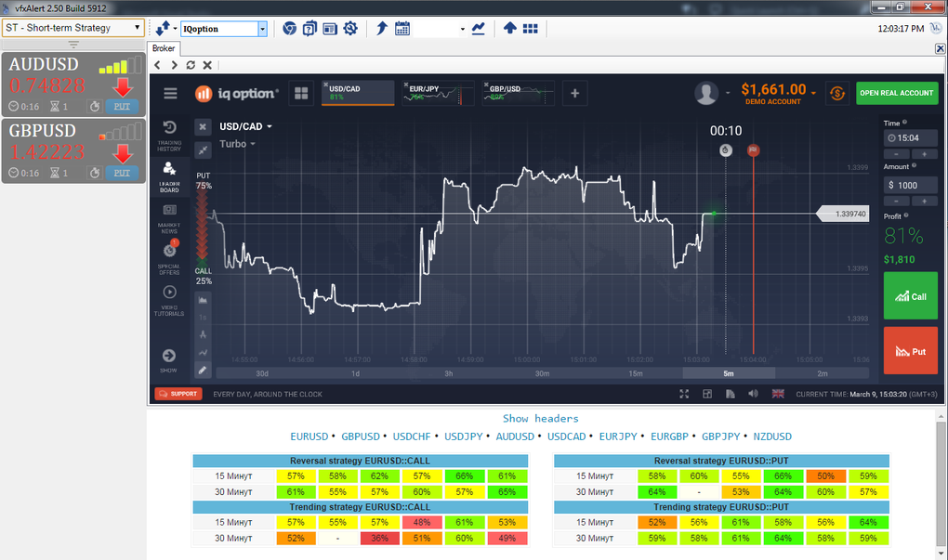Collapse the chart with the shrink arrows icon
The height and width of the screenshot is (560, 948).
pos(203,150)
